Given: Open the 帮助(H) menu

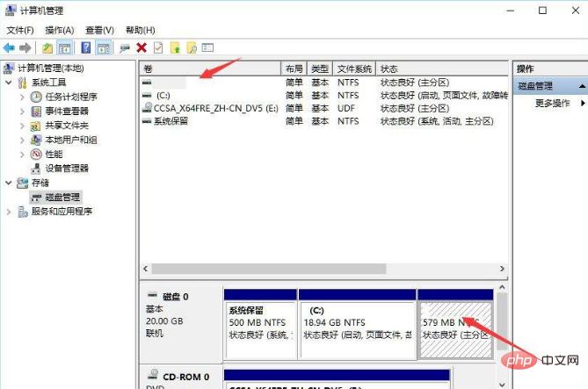Looking at the screenshot, I should tap(141, 31).
